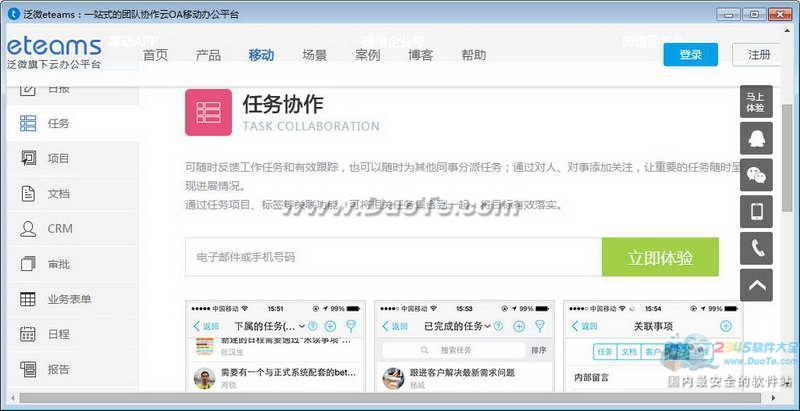Open the CRM section in the sidebar
The image size is (800, 411).
[x=72, y=229]
